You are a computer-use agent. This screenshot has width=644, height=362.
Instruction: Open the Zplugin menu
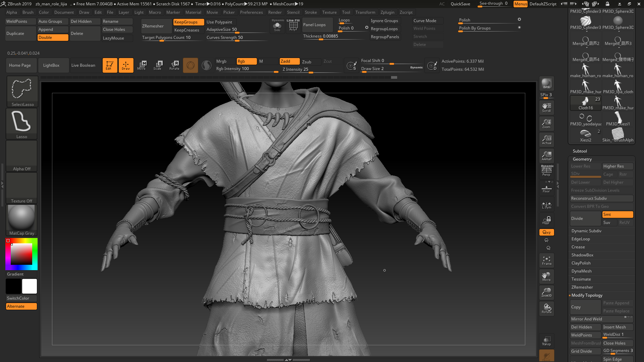[x=387, y=12]
